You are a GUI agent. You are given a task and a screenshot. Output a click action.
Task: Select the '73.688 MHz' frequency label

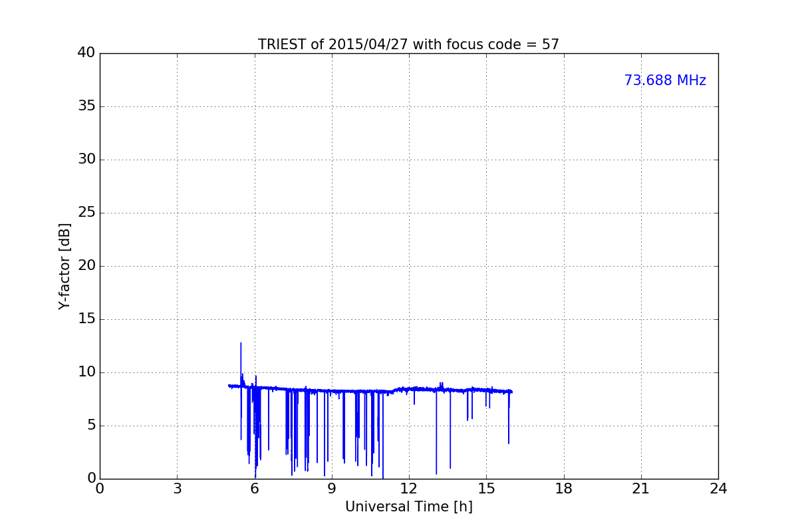(x=665, y=80)
